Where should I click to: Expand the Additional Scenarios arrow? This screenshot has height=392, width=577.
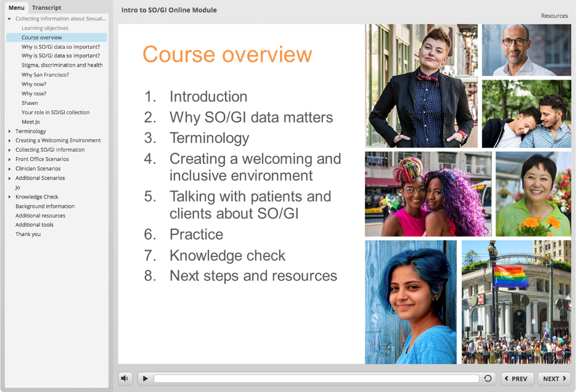10,178
